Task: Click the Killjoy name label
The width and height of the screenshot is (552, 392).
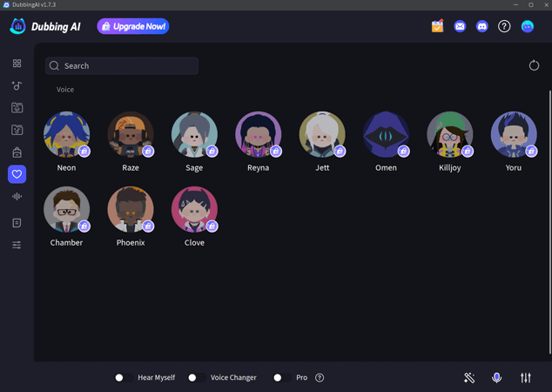Action: pyautogui.click(x=450, y=168)
